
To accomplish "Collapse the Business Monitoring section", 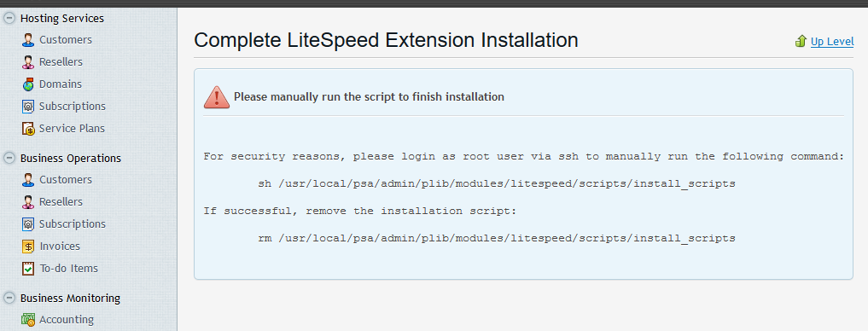I will coord(9,298).
